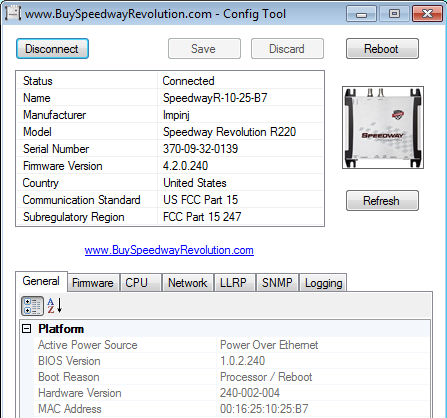This screenshot has height=418, width=447.
Task: Collapse the Platform category
Action: point(27,329)
